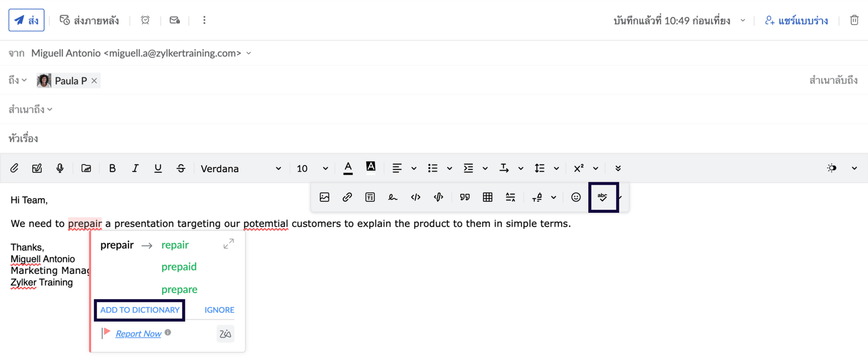Expand the draft saved time dropdown

743,20
